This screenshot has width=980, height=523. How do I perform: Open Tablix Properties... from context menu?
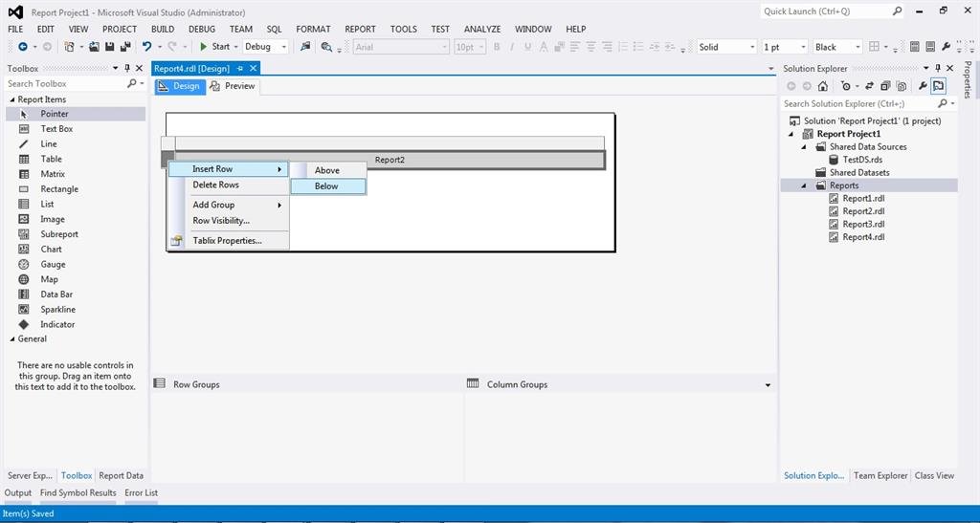(228, 240)
